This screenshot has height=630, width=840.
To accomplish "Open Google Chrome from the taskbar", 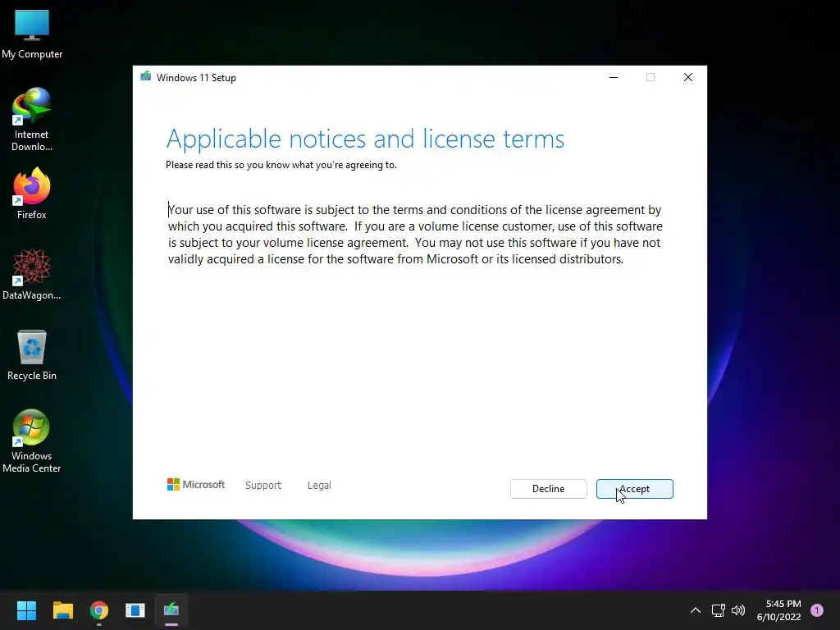I will click(99, 609).
